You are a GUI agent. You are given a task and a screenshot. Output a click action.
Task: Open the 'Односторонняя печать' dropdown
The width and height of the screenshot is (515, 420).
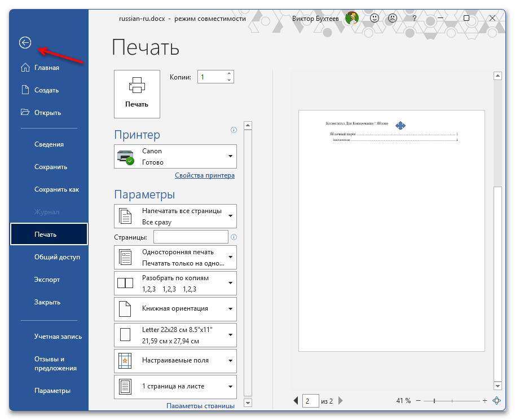pos(175,258)
